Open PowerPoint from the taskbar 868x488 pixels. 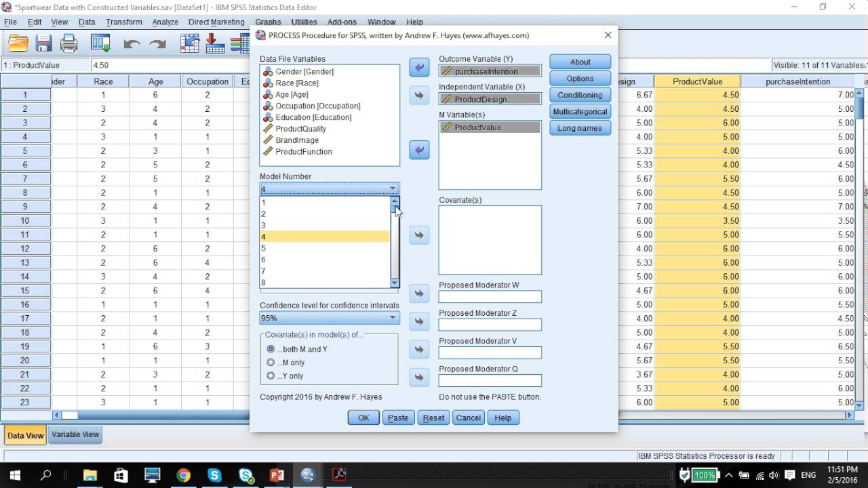point(277,475)
